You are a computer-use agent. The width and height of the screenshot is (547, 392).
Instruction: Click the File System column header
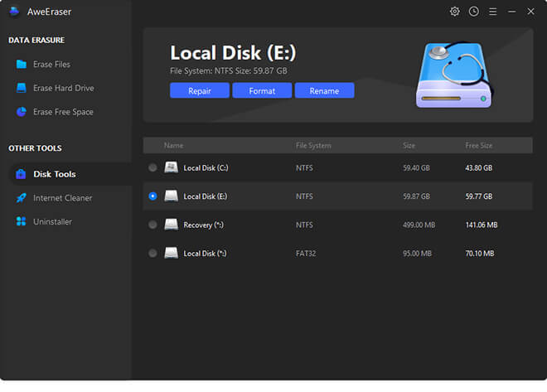point(313,145)
